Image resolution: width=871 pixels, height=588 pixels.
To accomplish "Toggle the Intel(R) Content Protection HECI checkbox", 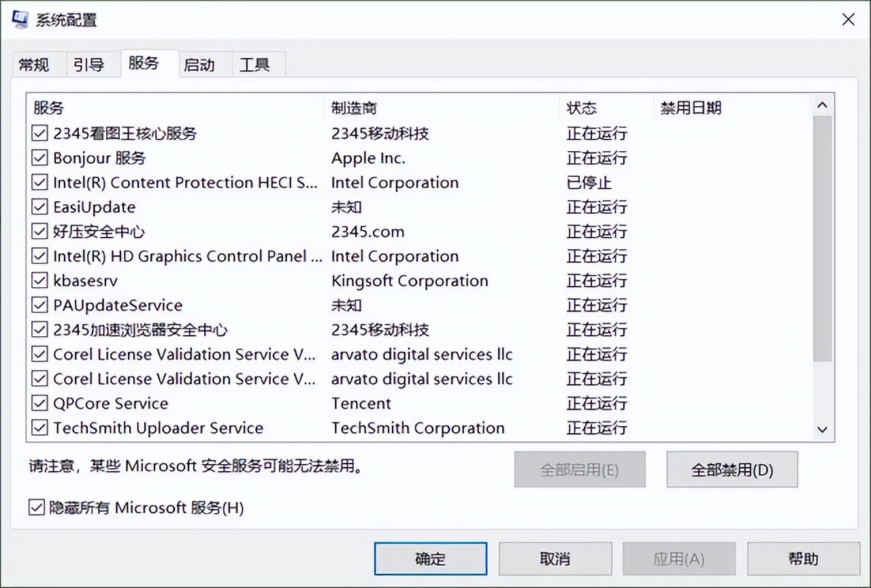I will 39,182.
